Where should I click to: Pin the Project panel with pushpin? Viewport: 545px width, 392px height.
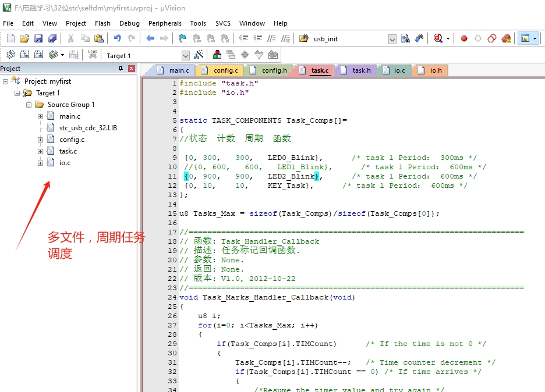[121, 69]
